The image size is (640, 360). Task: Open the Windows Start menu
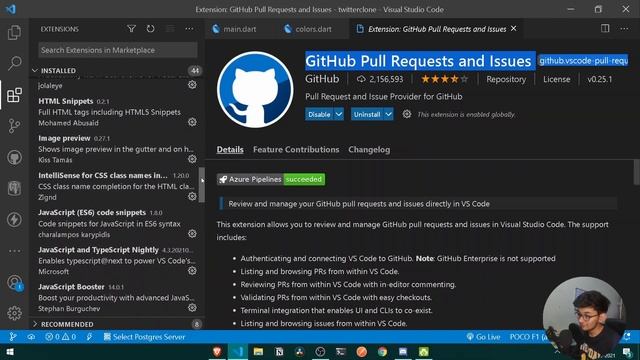coord(10,352)
